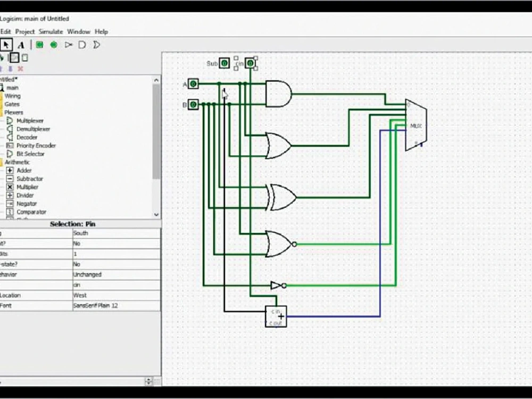Toggle input pin A value
Screen dimensions: 532x399
(193, 84)
